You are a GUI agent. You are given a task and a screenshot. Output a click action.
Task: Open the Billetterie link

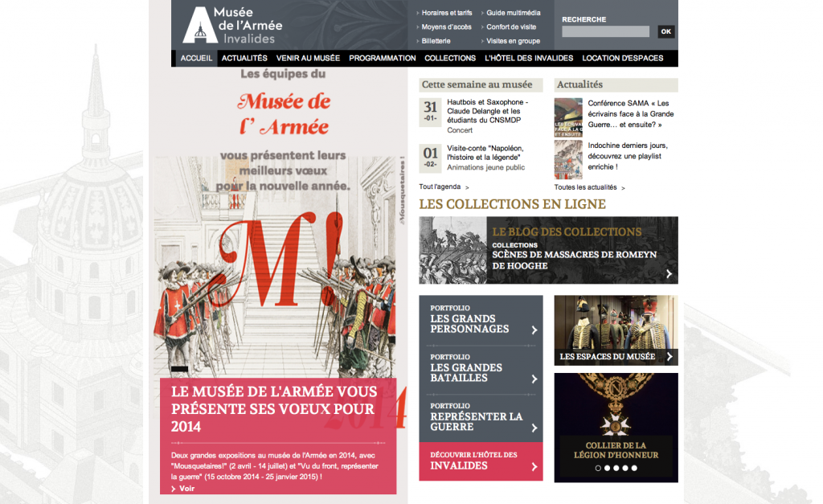pyautogui.click(x=436, y=41)
